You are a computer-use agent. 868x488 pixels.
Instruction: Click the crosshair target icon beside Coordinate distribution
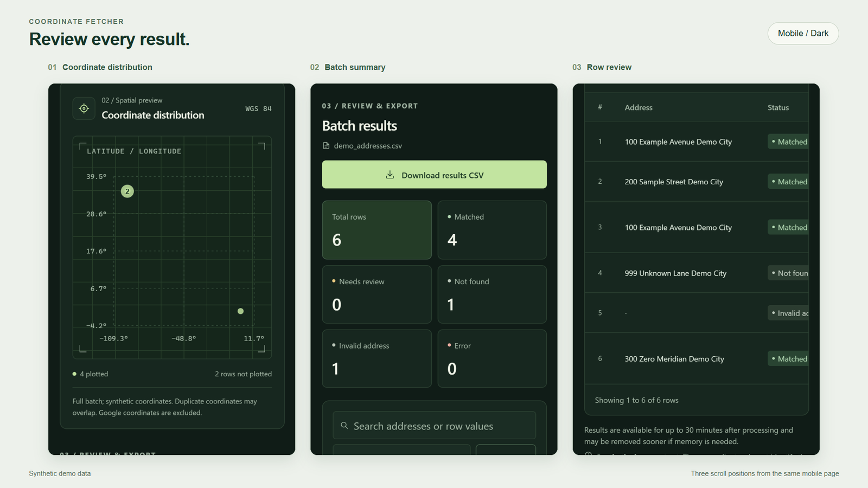[84, 108]
